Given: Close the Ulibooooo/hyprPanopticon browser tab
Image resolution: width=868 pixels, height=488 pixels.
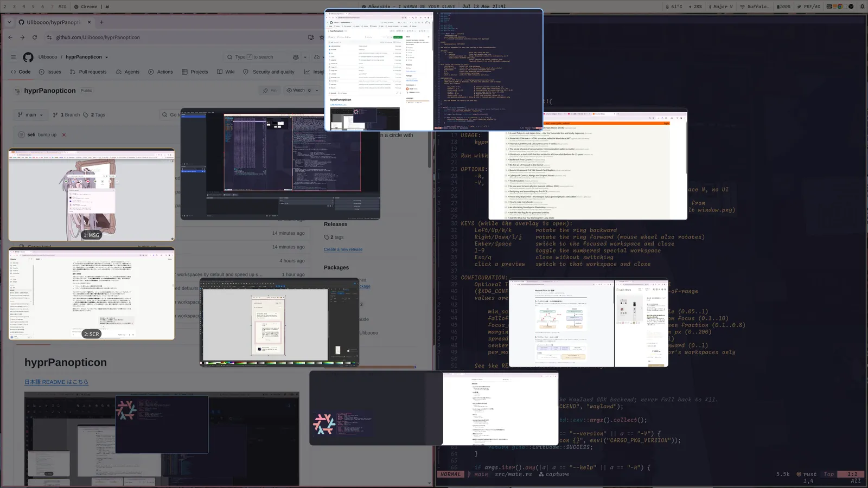Looking at the screenshot, I should coord(89,22).
